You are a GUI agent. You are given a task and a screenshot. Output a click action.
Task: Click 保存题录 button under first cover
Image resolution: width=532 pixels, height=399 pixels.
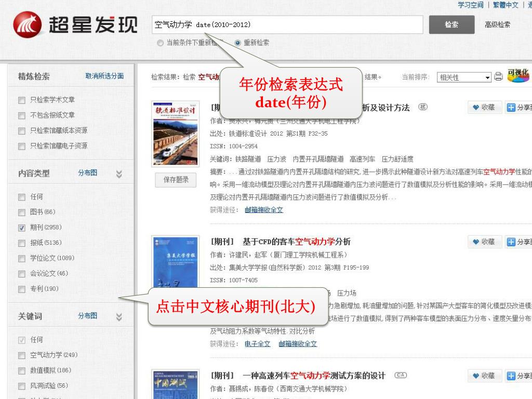tap(176, 180)
